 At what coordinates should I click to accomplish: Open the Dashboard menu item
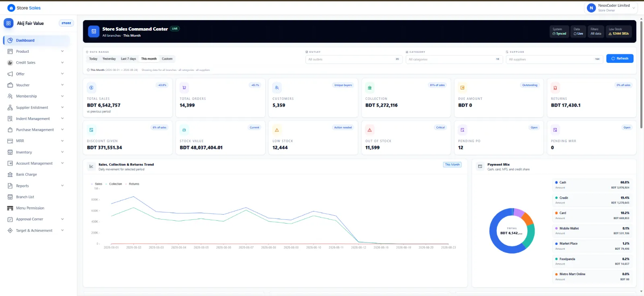point(37,40)
